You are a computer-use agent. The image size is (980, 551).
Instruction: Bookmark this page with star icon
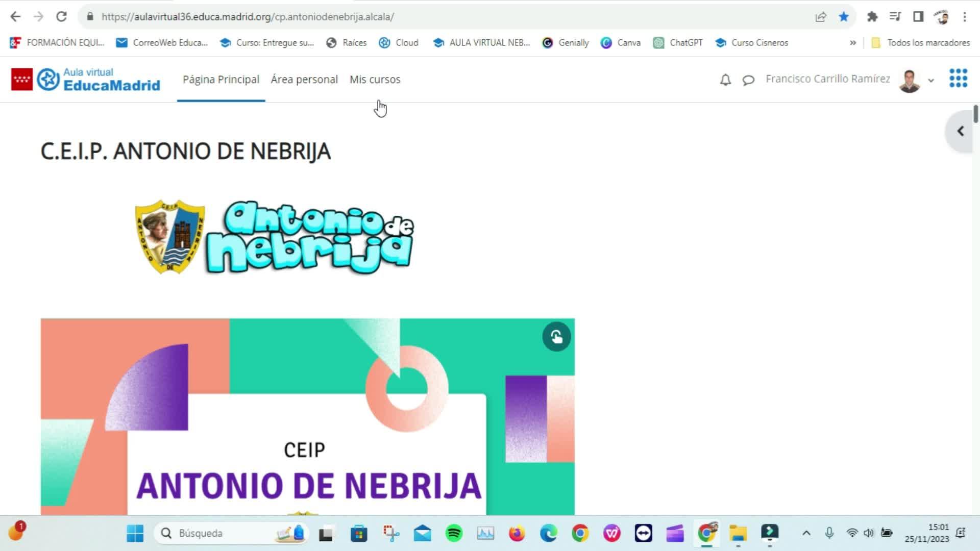tap(844, 17)
